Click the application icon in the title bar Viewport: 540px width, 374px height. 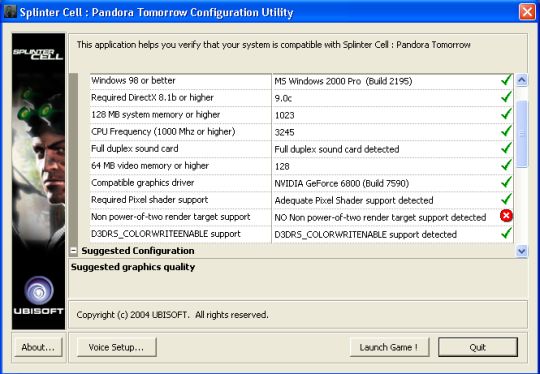[x=10, y=12]
